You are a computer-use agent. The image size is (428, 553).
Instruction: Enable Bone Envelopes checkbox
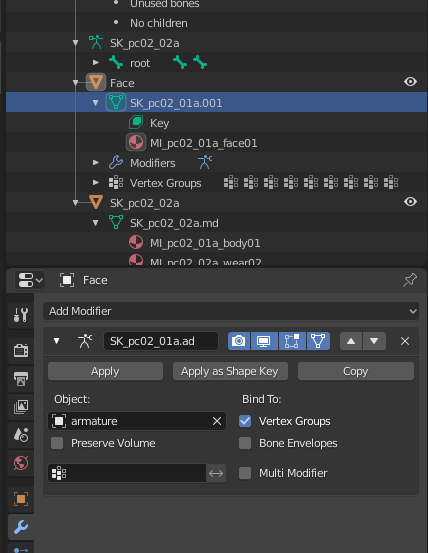coord(245,443)
